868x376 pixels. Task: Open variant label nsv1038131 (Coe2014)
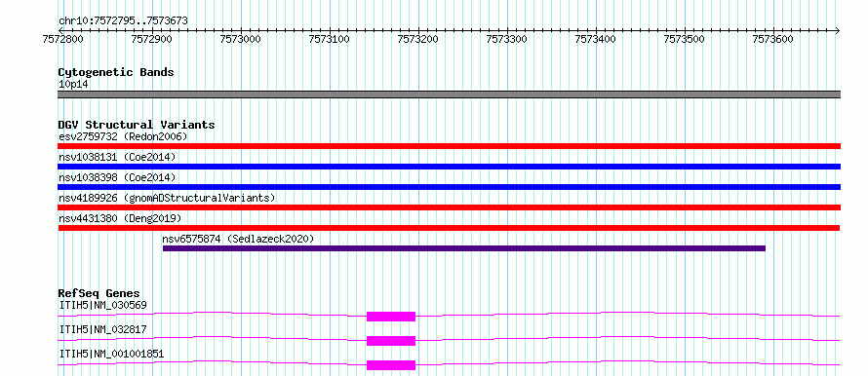[117, 157]
